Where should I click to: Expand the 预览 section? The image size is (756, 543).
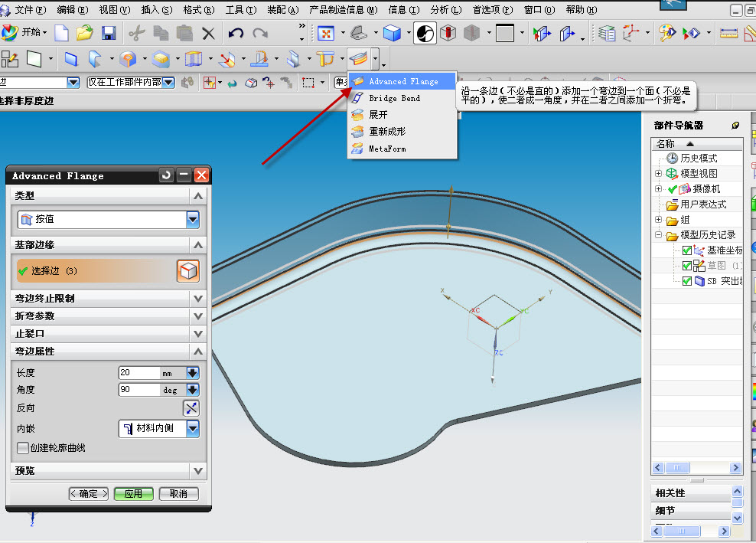pyautogui.click(x=109, y=470)
